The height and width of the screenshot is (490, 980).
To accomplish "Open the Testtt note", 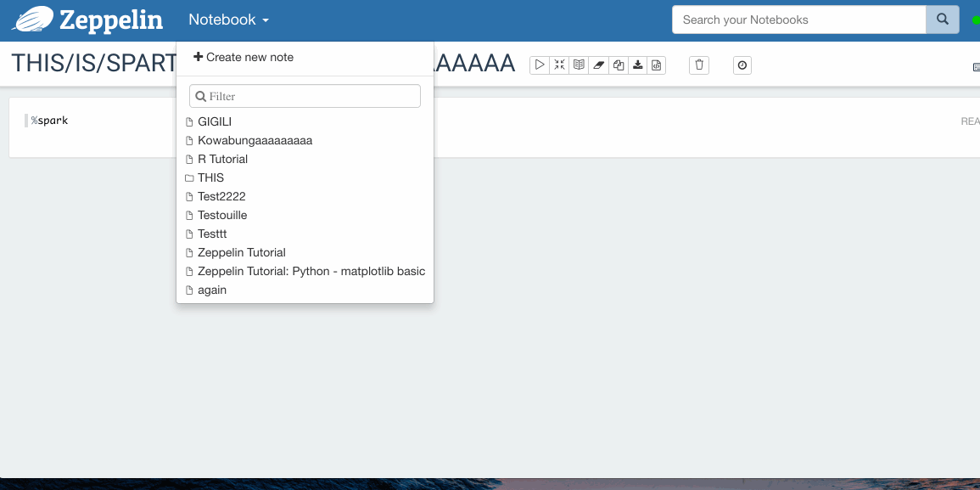I will [212, 234].
